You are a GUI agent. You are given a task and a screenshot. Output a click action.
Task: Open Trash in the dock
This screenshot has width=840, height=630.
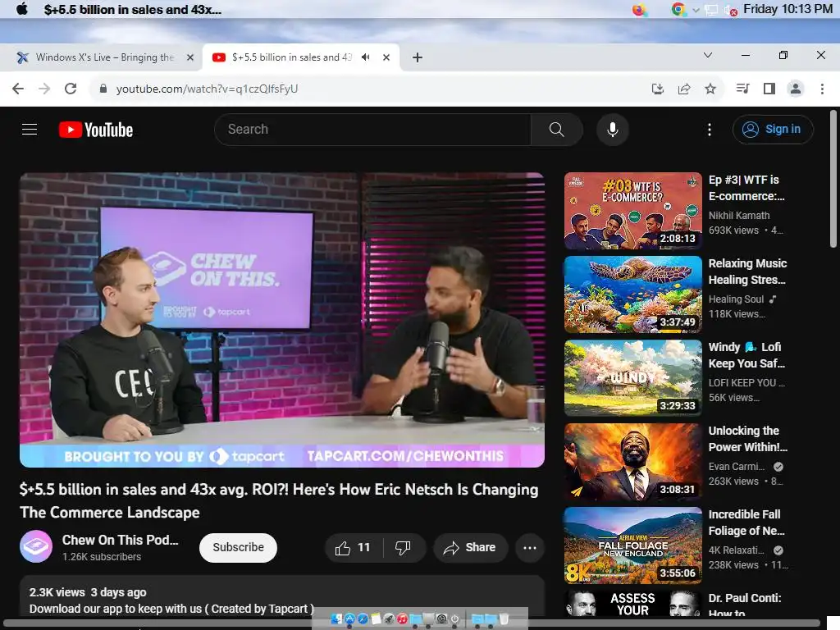pyautogui.click(x=504, y=619)
